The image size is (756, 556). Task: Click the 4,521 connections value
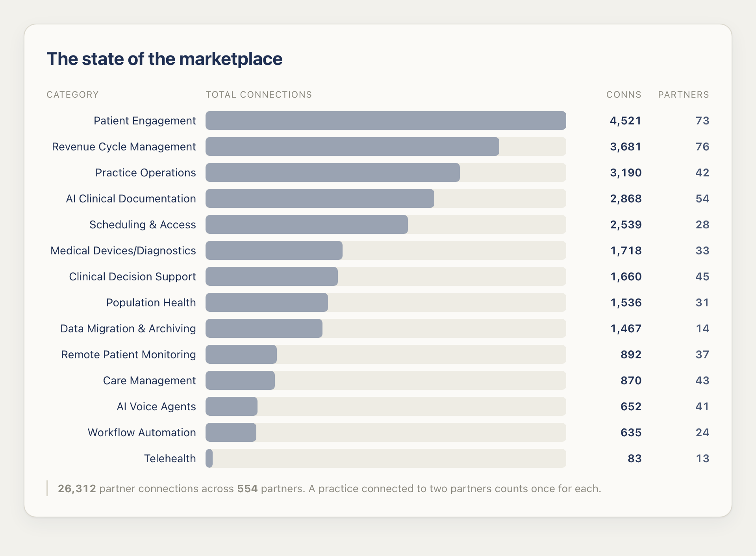click(626, 120)
